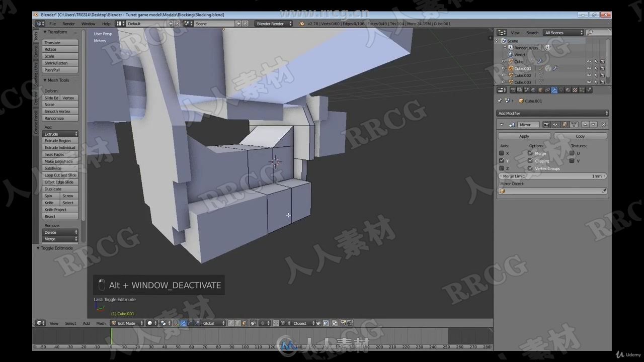Open the World globe tab in Properties
The height and width of the screenshot is (362, 644).
pos(533,90)
